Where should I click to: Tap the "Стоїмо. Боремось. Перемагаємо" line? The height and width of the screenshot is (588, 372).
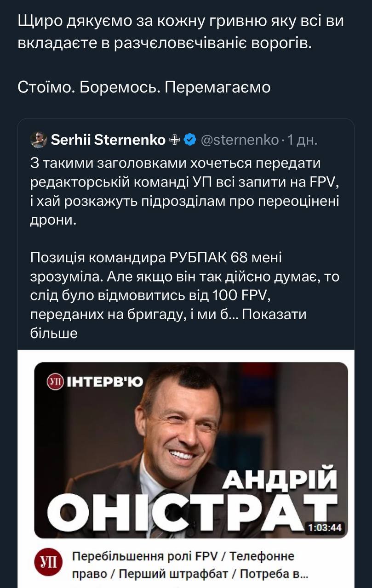click(x=144, y=86)
